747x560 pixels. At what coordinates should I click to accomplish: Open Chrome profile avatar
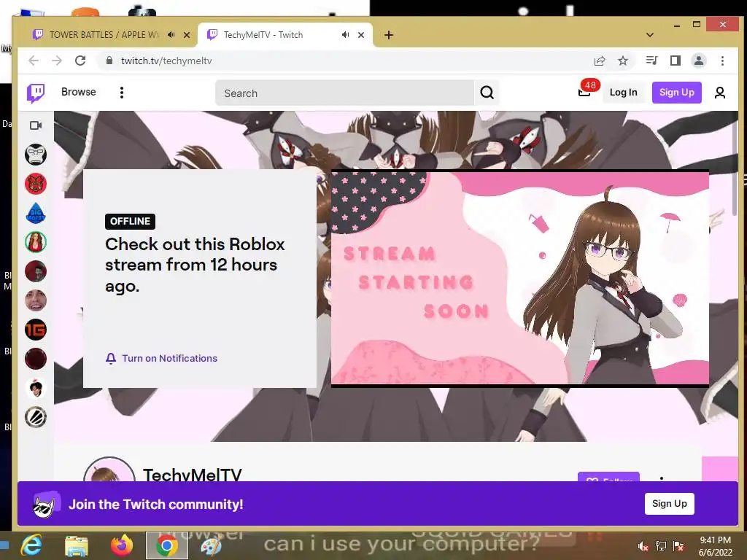pyautogui.click(x=699, y=61)
